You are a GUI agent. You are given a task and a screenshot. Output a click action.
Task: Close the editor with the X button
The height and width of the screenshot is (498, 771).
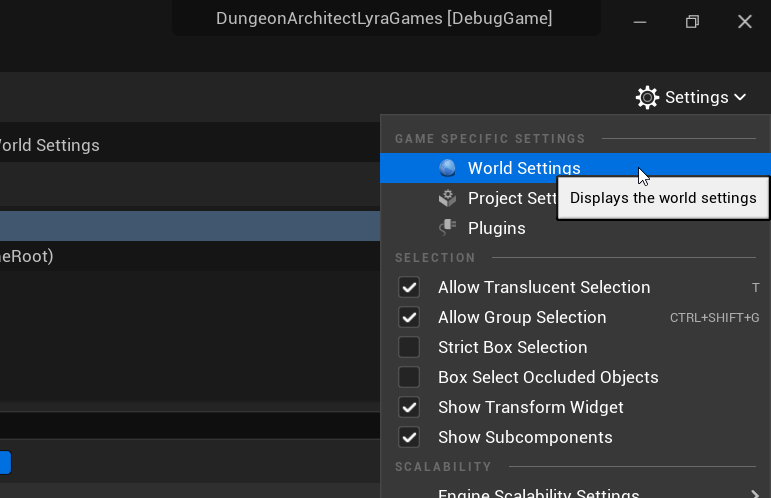click(744, 21)
